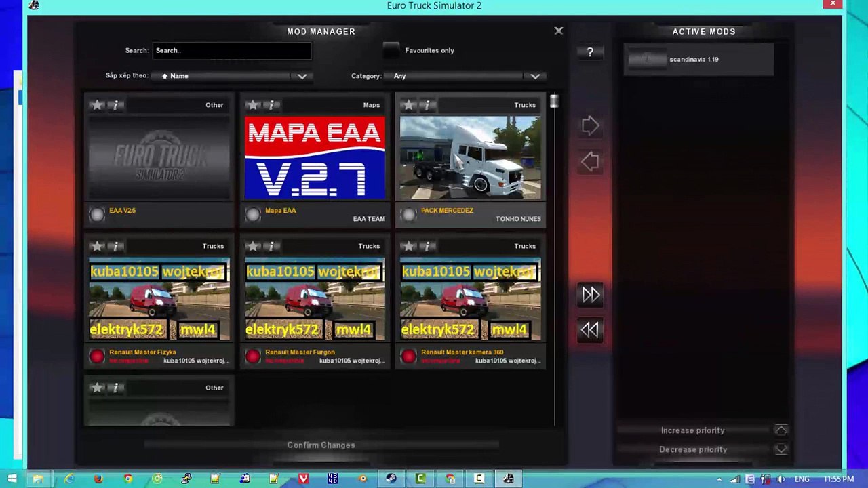868x488 pixels.
Task: Open info for EAA V2.5 mod
Action: pyautogui.click(x=115, y=105)
